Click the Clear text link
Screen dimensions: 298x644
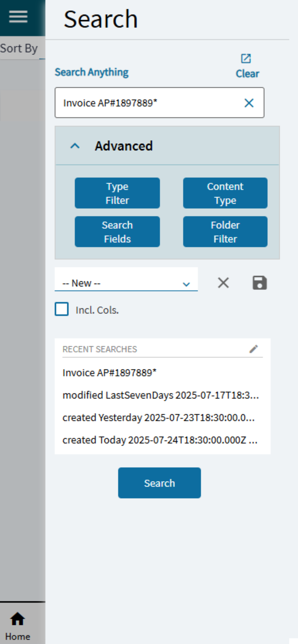(247, 74)
